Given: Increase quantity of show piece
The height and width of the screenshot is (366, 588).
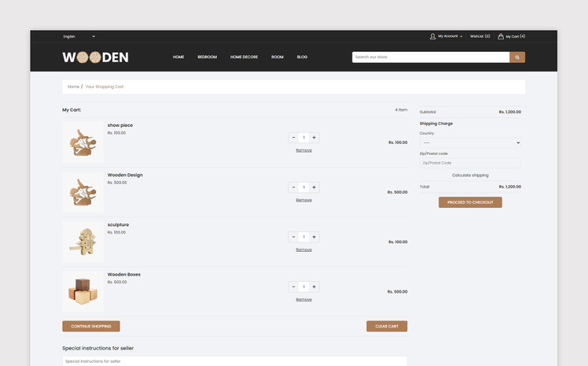Looking at the screenshot, I should 314,138.
